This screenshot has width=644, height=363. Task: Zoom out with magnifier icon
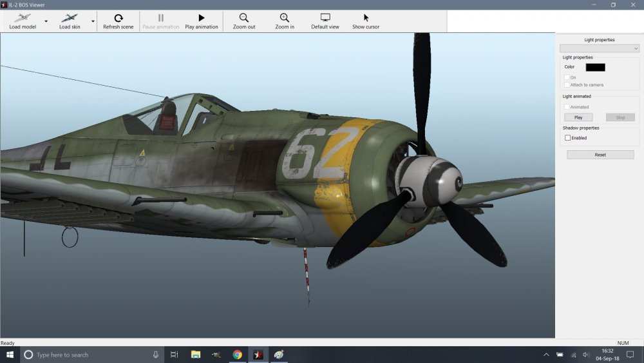pos(243,18)
